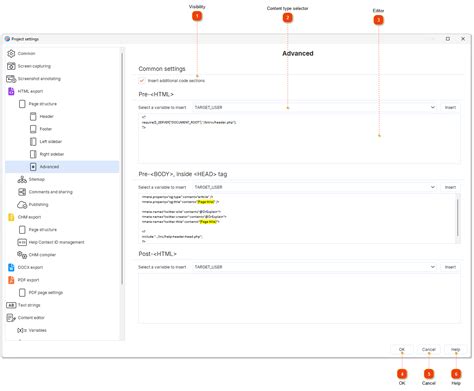The height and width of the screenshot is (391, 474).
Task: Open the Publishing cloud icon
Action: click(22, 204)
